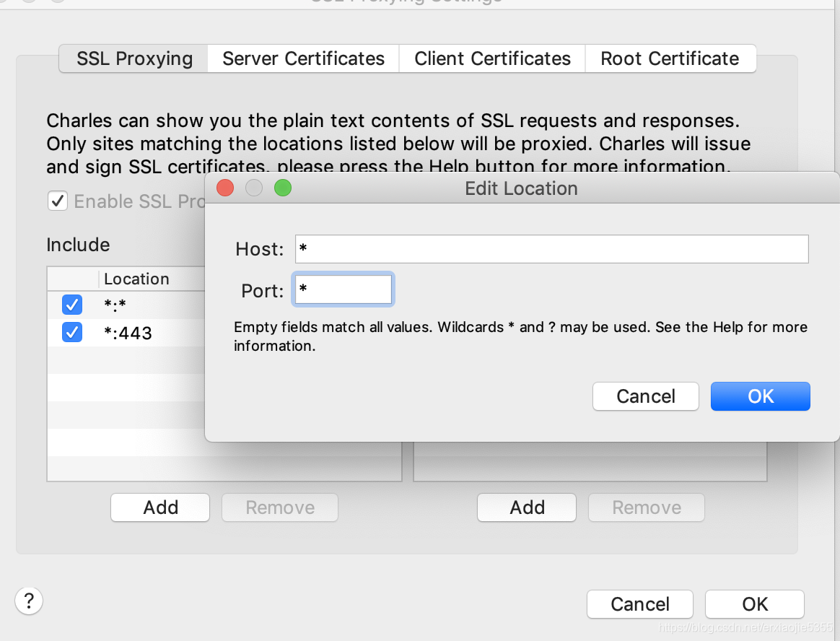The height and width of the screenshot is (641, 840).
Task: Go to the Root Certificate tab
Action: tap(670, 58)
